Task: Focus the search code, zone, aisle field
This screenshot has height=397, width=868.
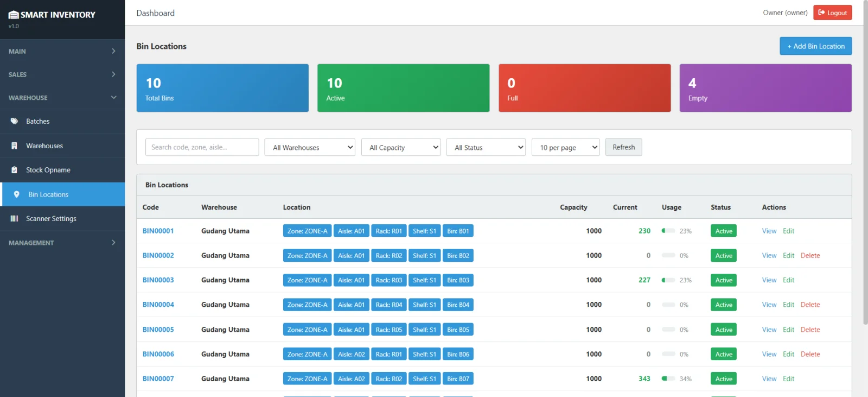Action: coord(202,147)
